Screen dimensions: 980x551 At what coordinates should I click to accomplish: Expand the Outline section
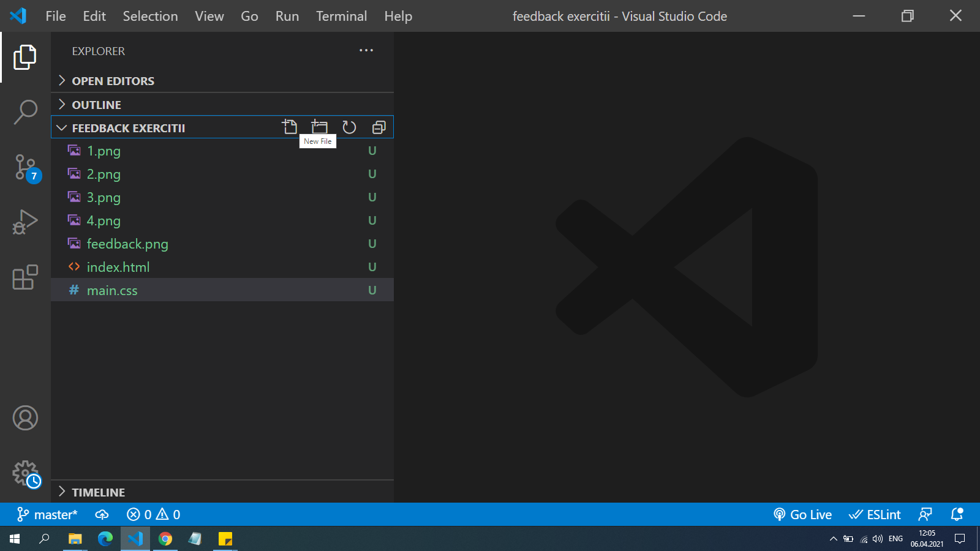coord(96,105)
